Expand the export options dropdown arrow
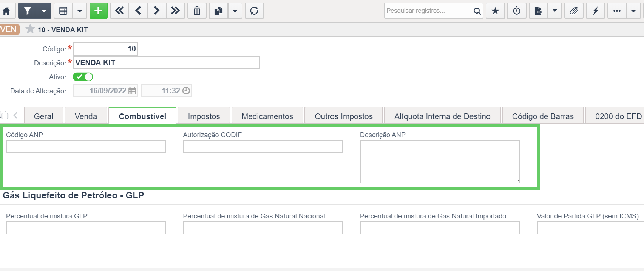 555,11
